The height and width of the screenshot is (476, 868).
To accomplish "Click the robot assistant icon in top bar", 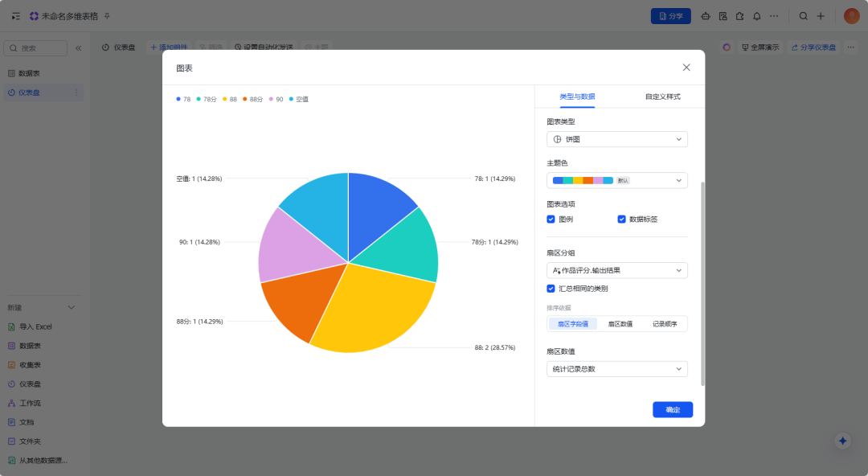I will tap(706, 16).
